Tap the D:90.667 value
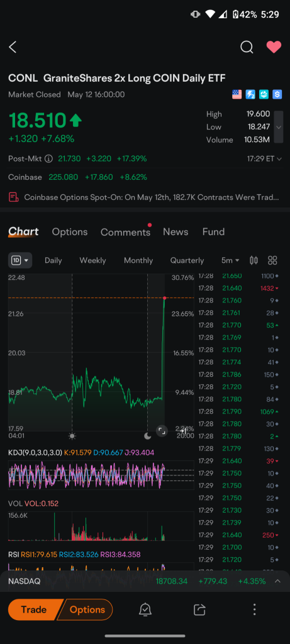The height and width of the screenshot is (644, 290). pos(108,453)
